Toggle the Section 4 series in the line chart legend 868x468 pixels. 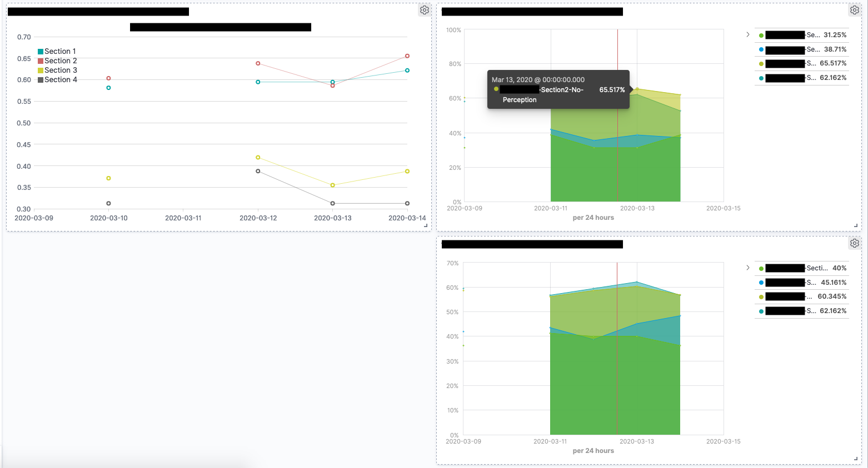[59, 79]
